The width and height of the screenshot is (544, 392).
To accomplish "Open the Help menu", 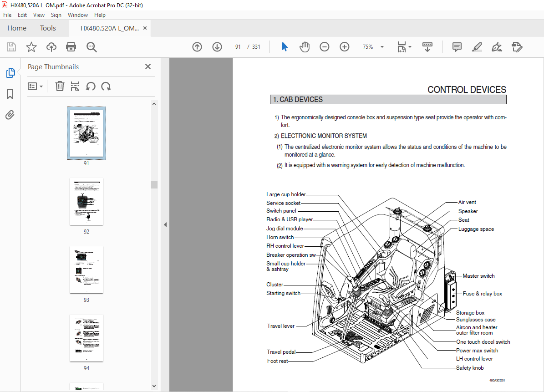I will [x=100, y=15].
